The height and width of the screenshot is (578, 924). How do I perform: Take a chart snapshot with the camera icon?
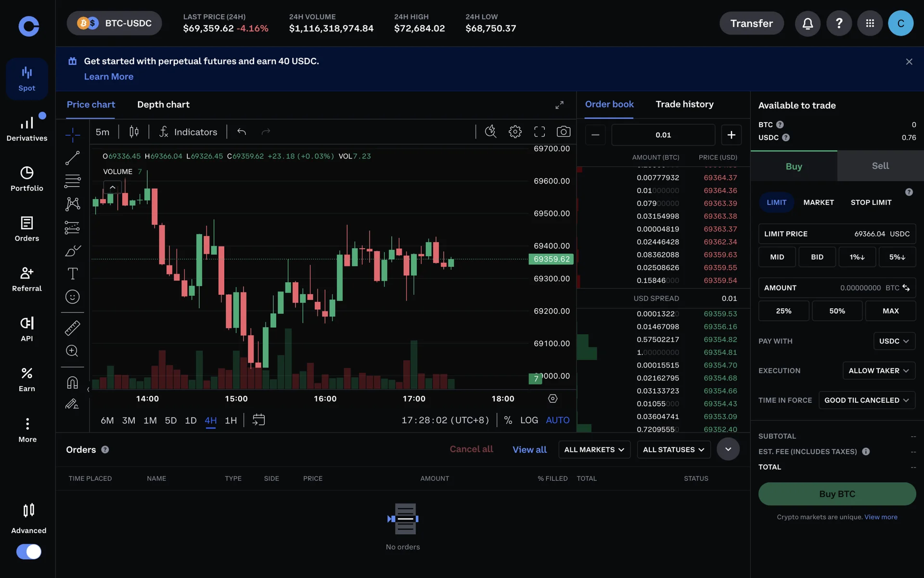[563, 131]
